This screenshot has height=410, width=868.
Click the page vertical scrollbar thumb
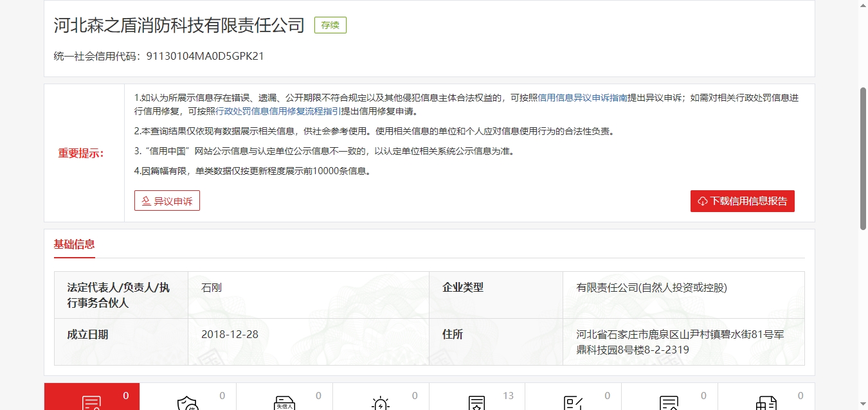(863, 158)
